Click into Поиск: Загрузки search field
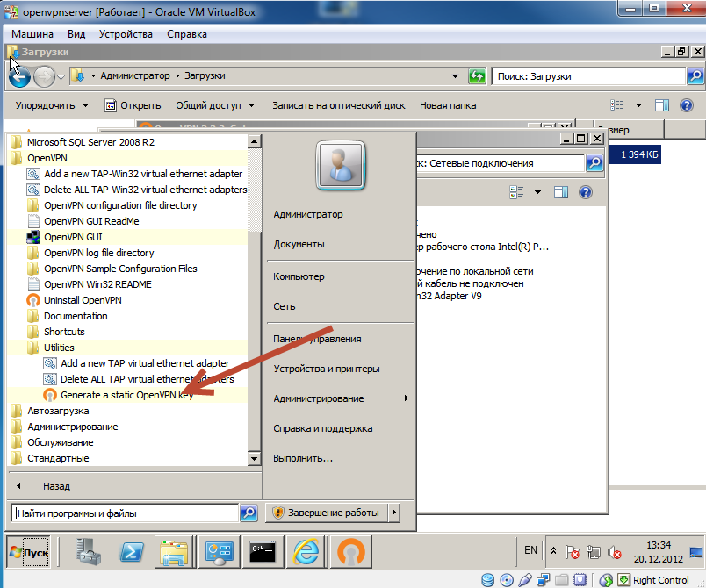The image size is (706, 588). tap(588, 76)
